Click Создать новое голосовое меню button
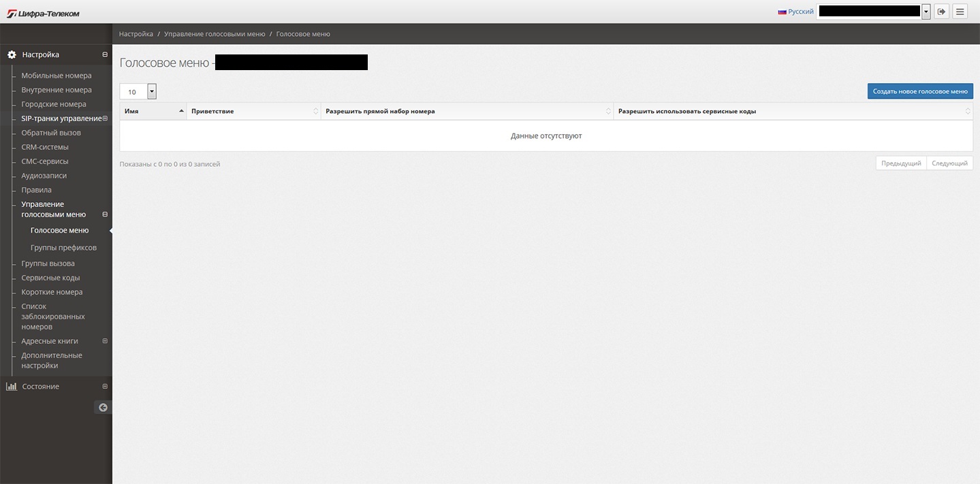980x484 pixels. (x=920, y=91)
